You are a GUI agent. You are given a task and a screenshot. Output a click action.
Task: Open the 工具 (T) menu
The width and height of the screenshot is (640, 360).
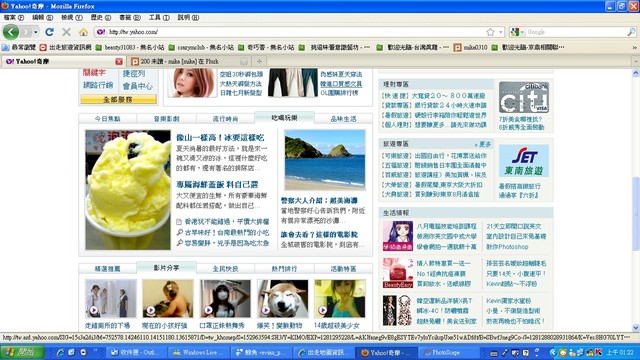[x=159, y=18]
